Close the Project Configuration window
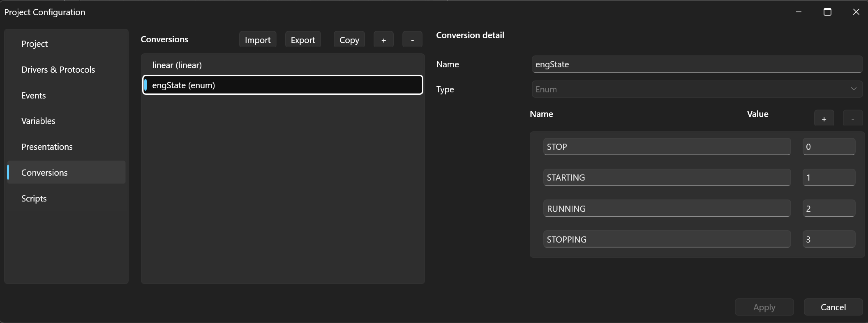The image size is (868, 323). click(x=856, y=12)
